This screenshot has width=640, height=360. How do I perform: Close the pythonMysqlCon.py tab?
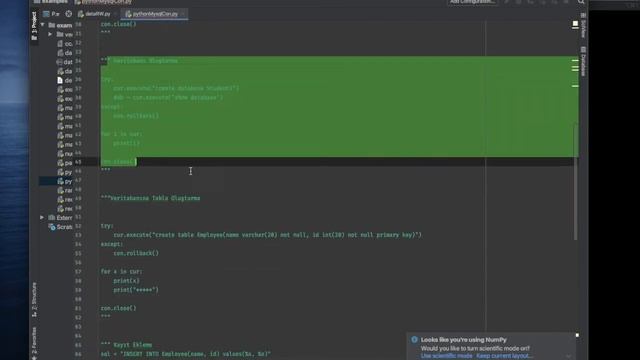[183, 14]
